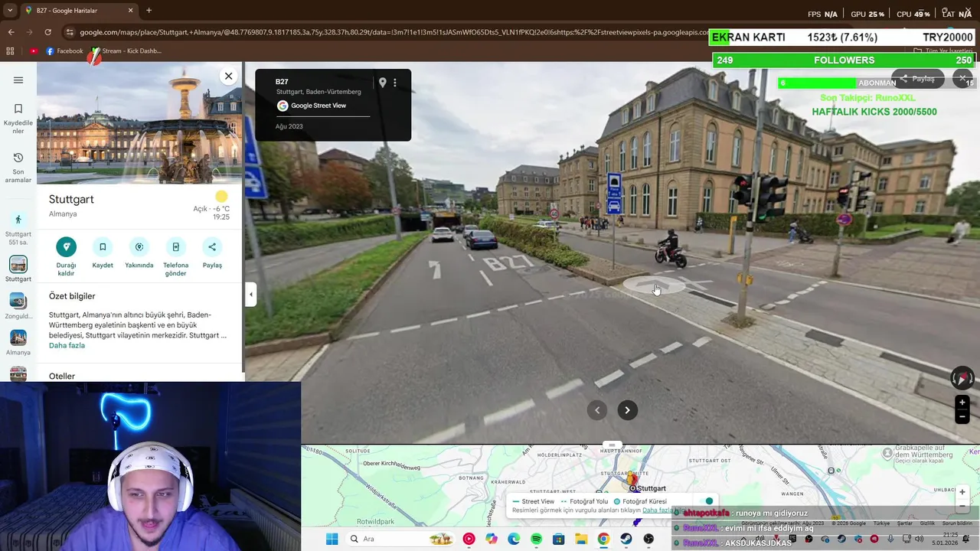The width and height of the screenshot is (980, 551).
Task: Click Paylaş button at Street View top right
Action: [x=917, y=79]
